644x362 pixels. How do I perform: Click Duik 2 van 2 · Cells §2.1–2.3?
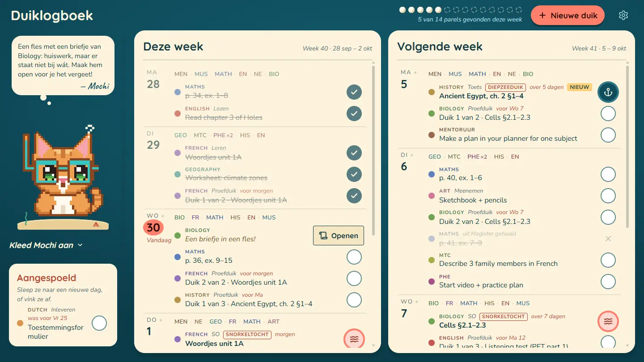[485, 221]
